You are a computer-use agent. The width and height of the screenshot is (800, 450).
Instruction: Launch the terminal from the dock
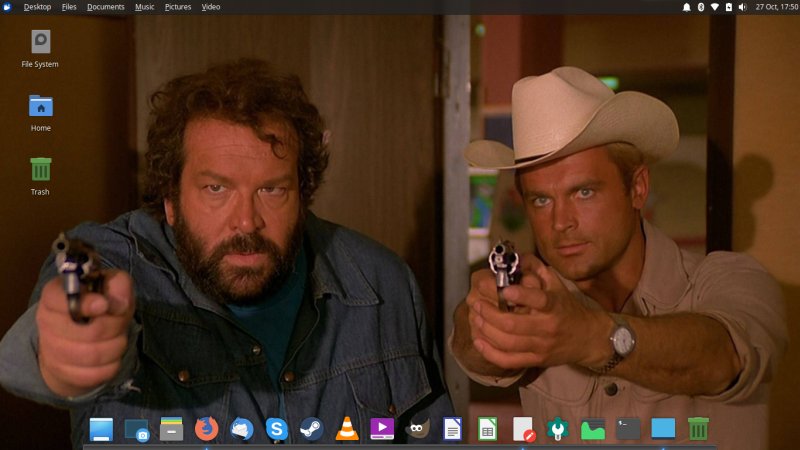(x=628, y=429)
